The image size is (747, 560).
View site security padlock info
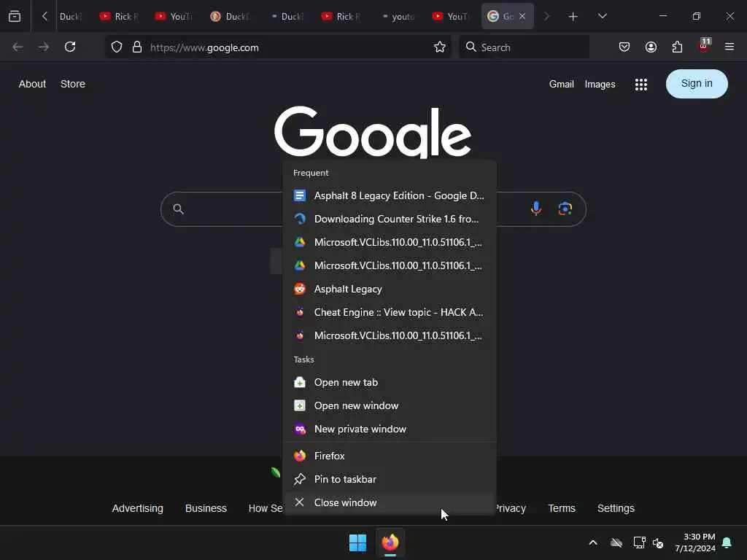pos(137,47)
